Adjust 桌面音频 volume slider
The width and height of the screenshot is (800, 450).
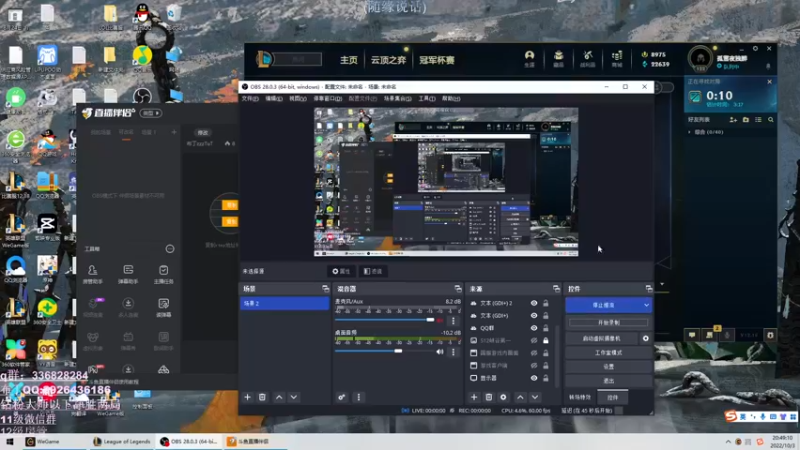click(x=385, y=351)
